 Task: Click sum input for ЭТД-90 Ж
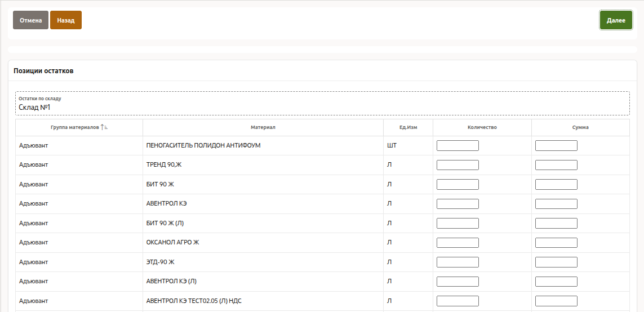click(556, 262)
